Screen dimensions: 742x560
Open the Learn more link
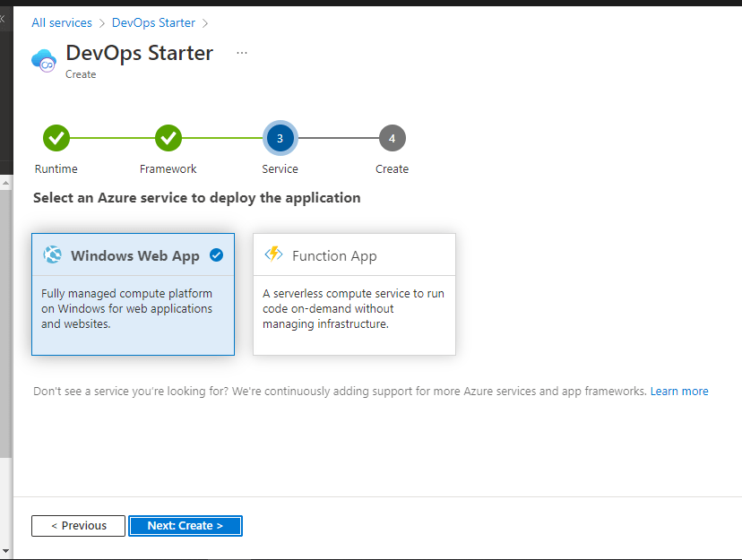pyautogui.click(x=679, y=392)
